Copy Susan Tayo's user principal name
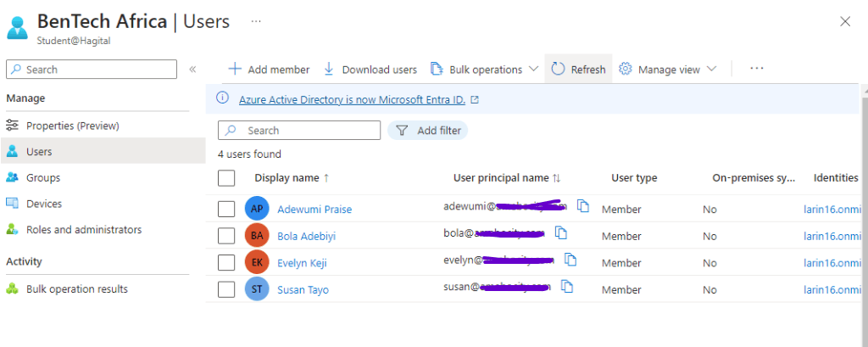The image size is (868, 347). point(567,287)
